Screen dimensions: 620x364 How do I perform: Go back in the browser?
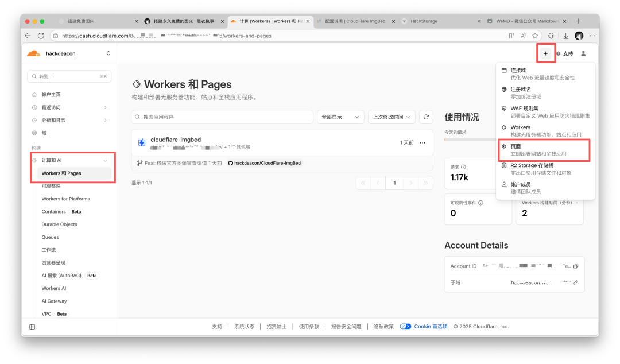(28, 36)
